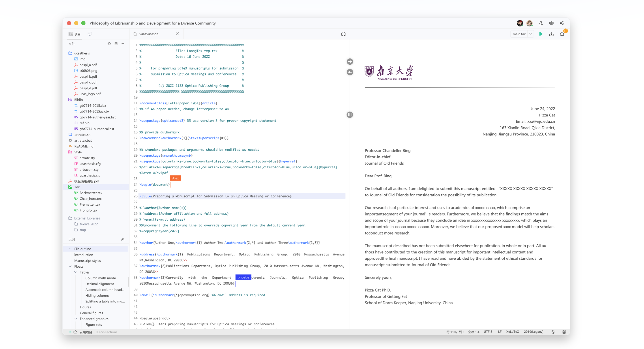Screen dimensions: 644x349
Task: Open the main.tax file dropdown
Action: tap(530, 34)
